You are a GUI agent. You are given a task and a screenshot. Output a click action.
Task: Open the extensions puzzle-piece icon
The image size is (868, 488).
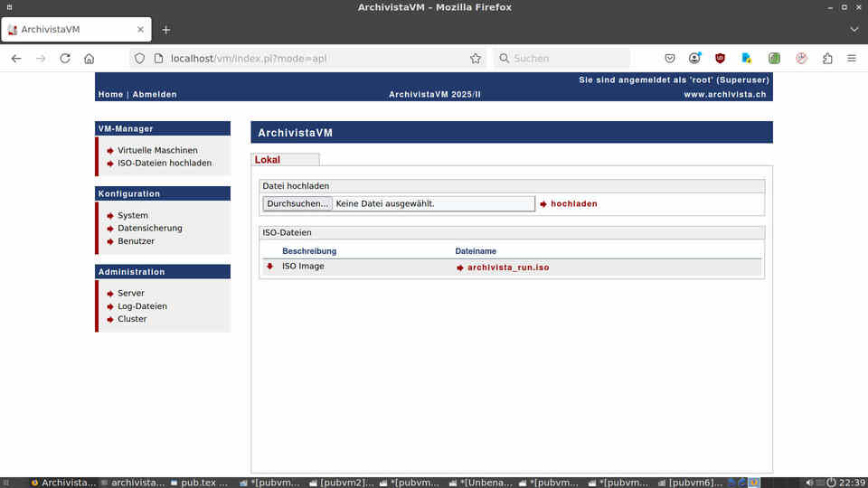click(x=827, y=58)
